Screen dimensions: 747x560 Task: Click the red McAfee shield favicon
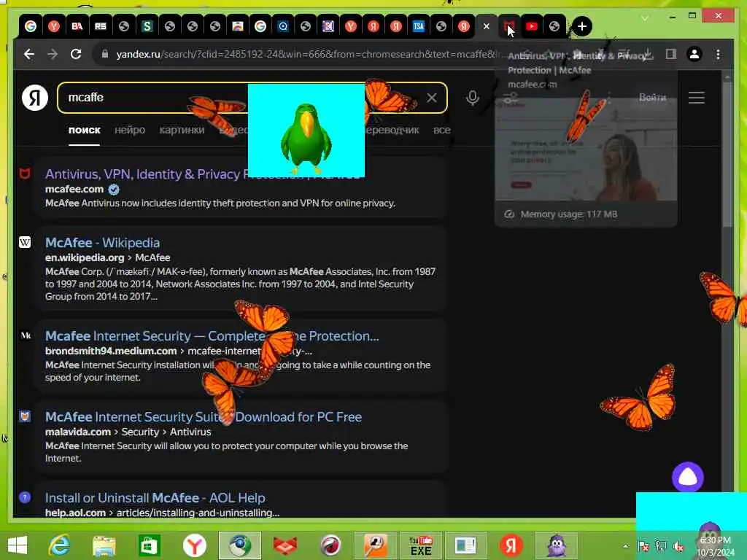pyautogui.click(x=25, y=174)
